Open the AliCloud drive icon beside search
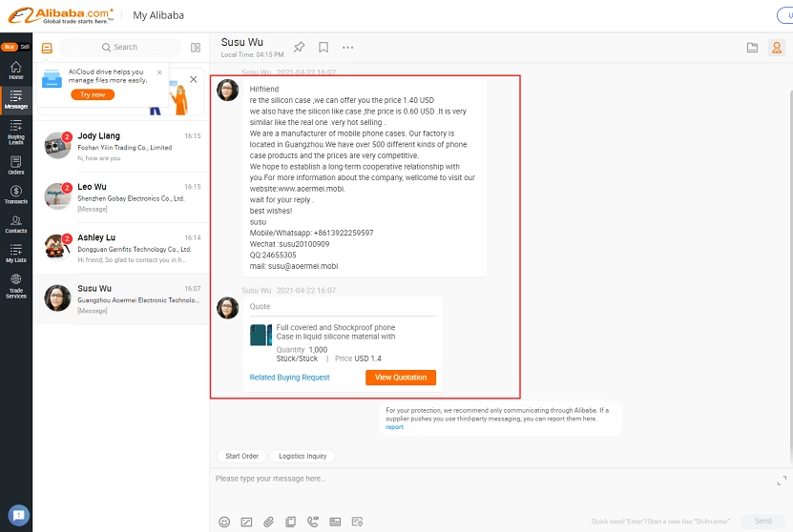The image size is (793, 532). tap(47, 48)
